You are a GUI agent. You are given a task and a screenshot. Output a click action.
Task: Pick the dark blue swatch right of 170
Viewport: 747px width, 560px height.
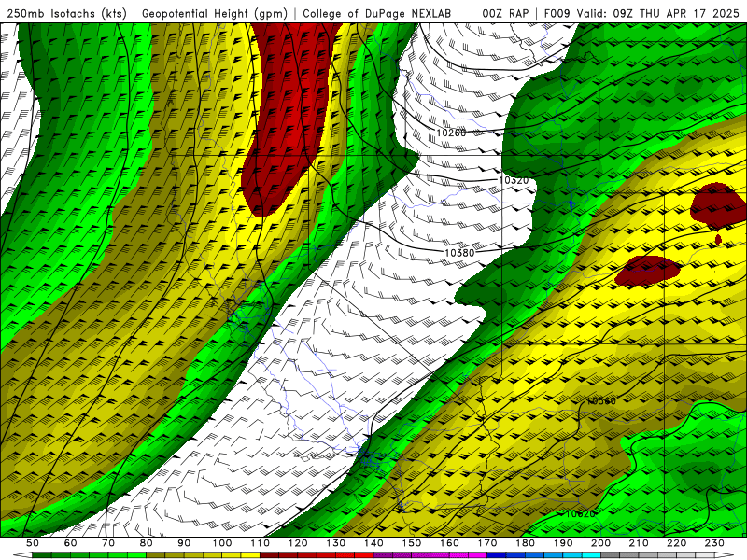click(x=497, y=555)
